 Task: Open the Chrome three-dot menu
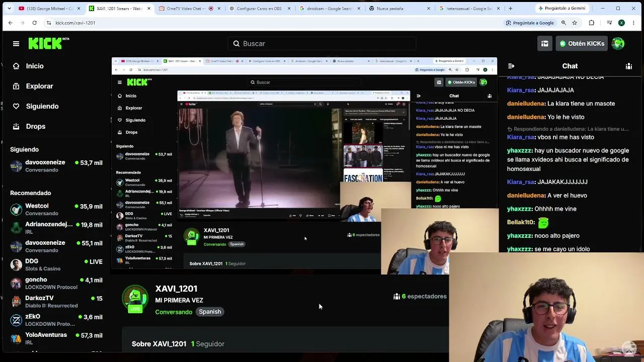[634, 23]
